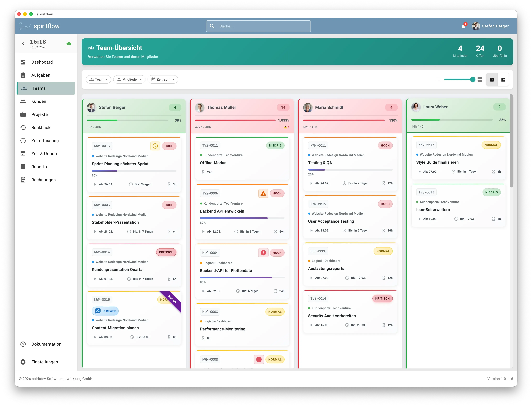The image size is (532, 406).
Task: Click the overload warning icon in Thomas Müller header
Action: point(285,127)
